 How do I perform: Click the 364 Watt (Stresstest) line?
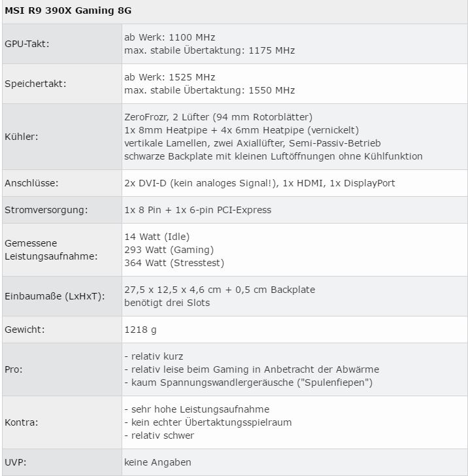pyautogui.click(x=175, y=263)
